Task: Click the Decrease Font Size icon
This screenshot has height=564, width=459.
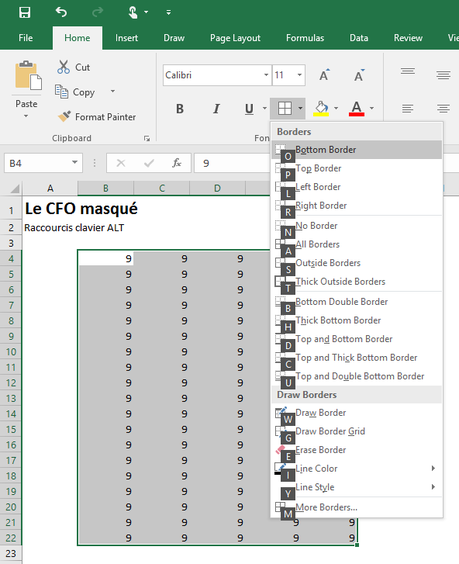Action: (359, 75)
